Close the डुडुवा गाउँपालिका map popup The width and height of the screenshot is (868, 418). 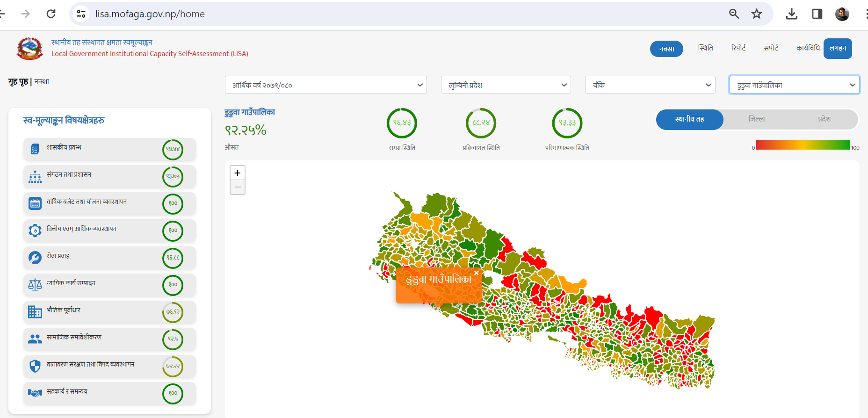click(476, 273)
